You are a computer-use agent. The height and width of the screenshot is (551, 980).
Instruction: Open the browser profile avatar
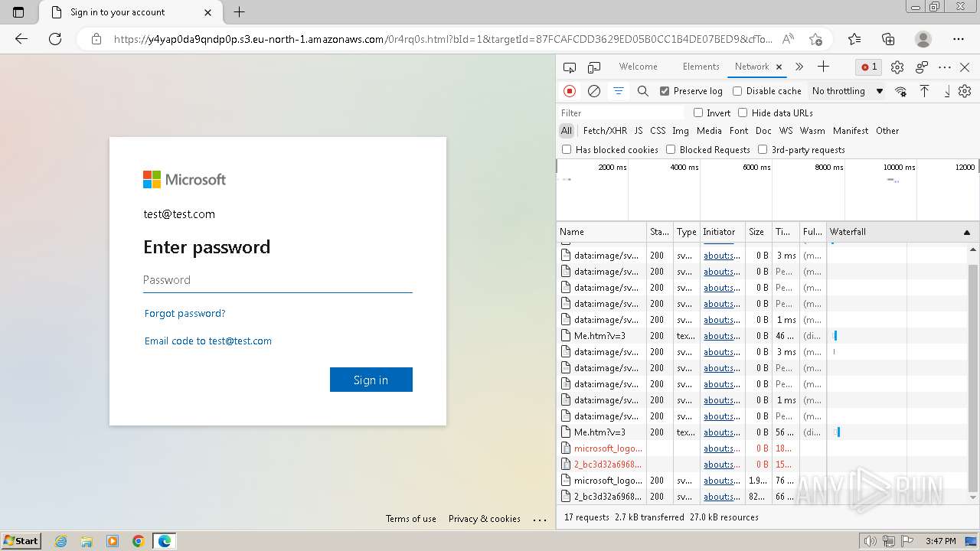point(923,39)
